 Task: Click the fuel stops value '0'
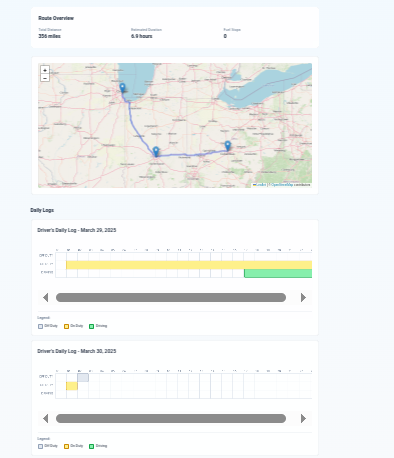(225, 36)
